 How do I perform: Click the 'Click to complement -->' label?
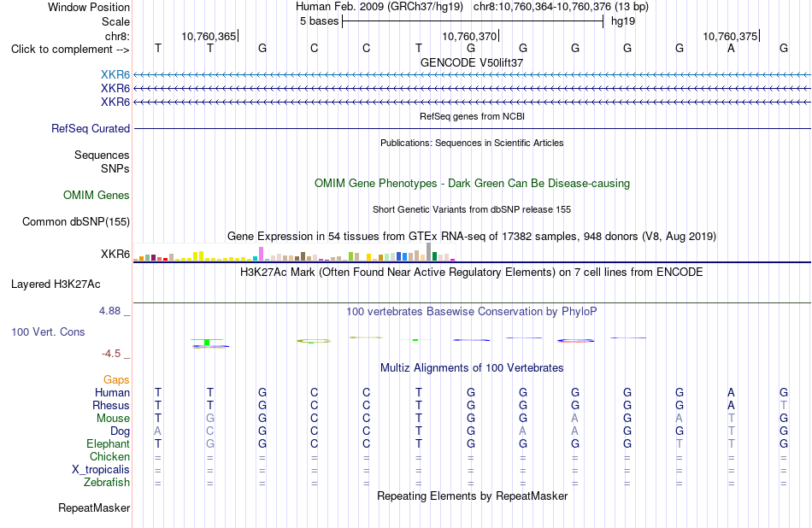tap(70, 50)
